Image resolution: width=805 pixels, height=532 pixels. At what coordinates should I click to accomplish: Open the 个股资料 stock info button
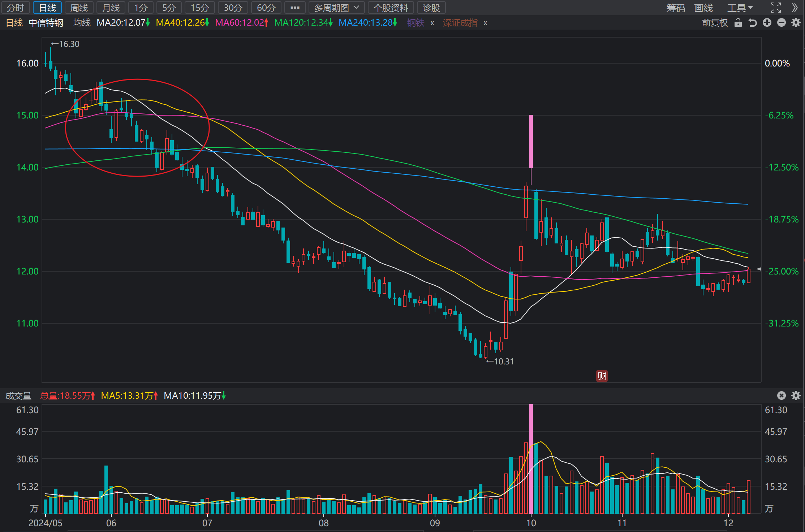[391, 8]
